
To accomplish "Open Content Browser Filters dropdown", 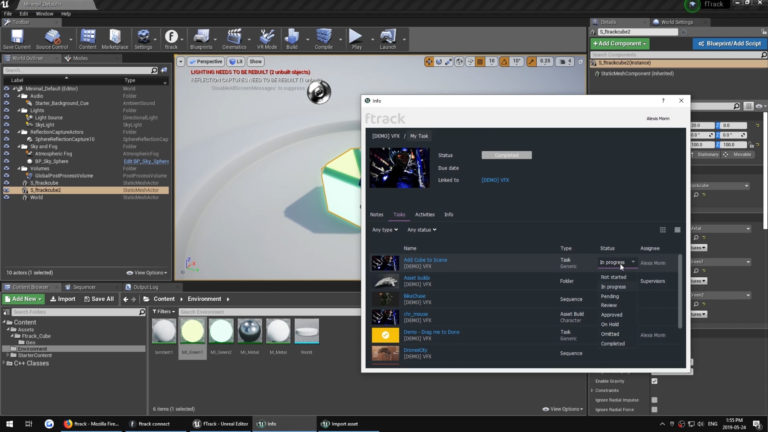I will tap(163, 312).
